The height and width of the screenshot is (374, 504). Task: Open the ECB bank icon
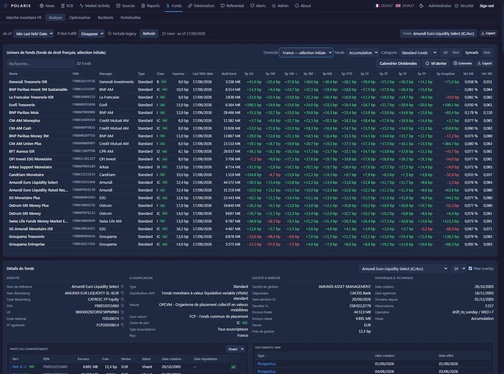pyautogui.click(x=63, y=6)
